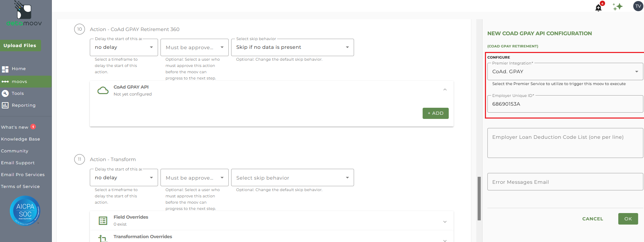Open What's new link

[x=15, y=127]
